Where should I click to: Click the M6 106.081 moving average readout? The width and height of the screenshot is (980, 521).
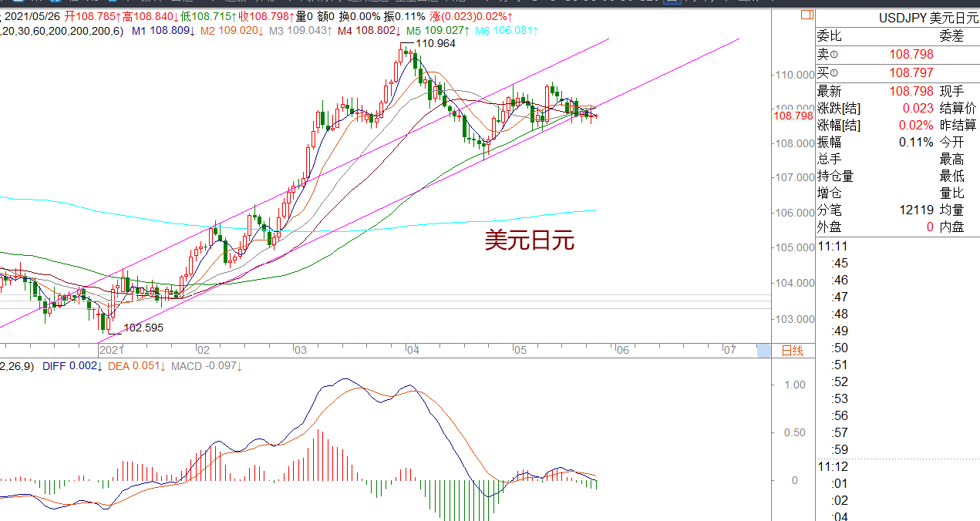(507, 31)
